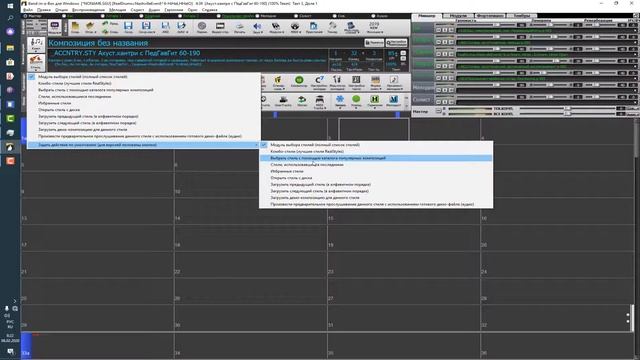Click the Настройки button by the song title
640x360 pixels.
[396, 42]
